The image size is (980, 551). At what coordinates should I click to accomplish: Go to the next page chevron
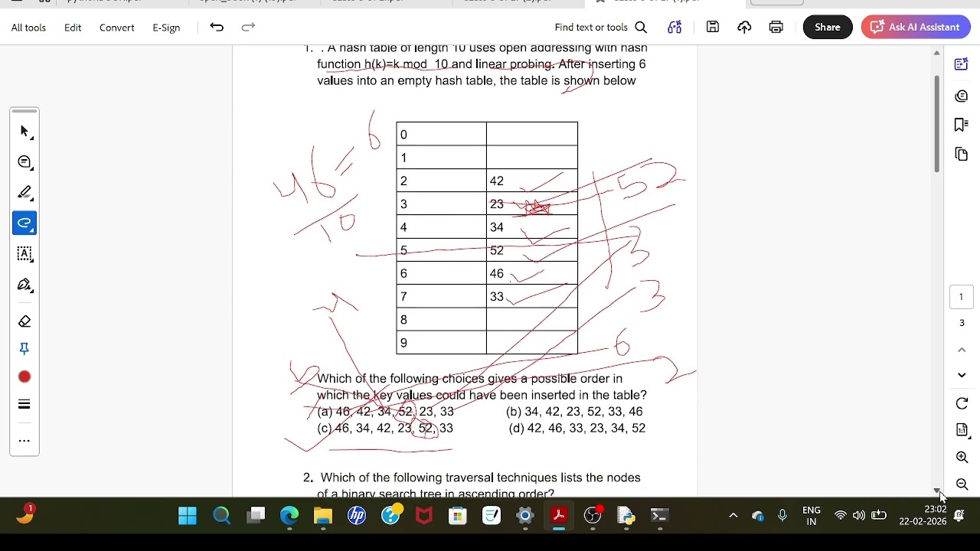962,375
